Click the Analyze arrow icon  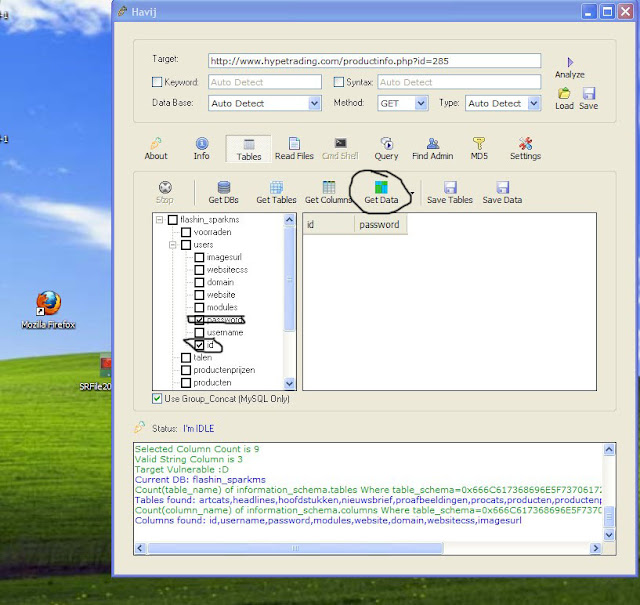coord(570,62)
